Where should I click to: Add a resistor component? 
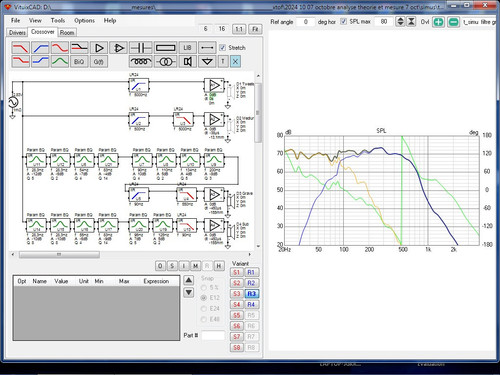tap(165, 48)
